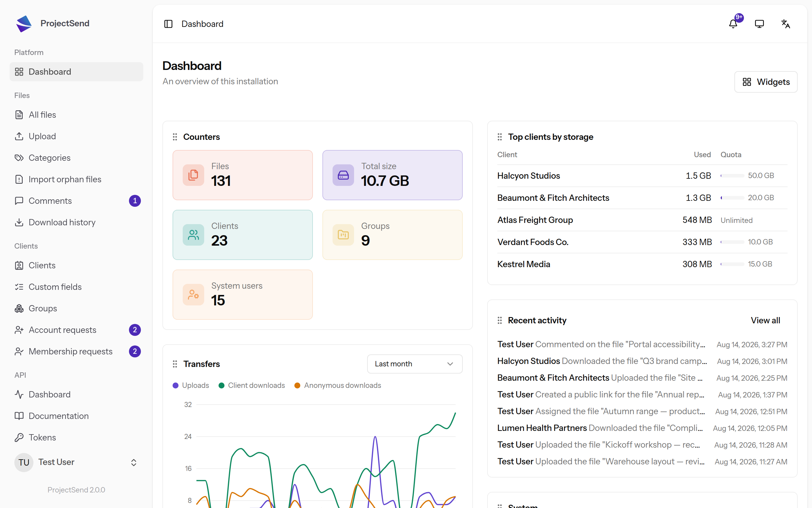This screenshot has width=812, height=508.
Task: Toggle Uploads series in chart legend
Action: pos(190,385)
